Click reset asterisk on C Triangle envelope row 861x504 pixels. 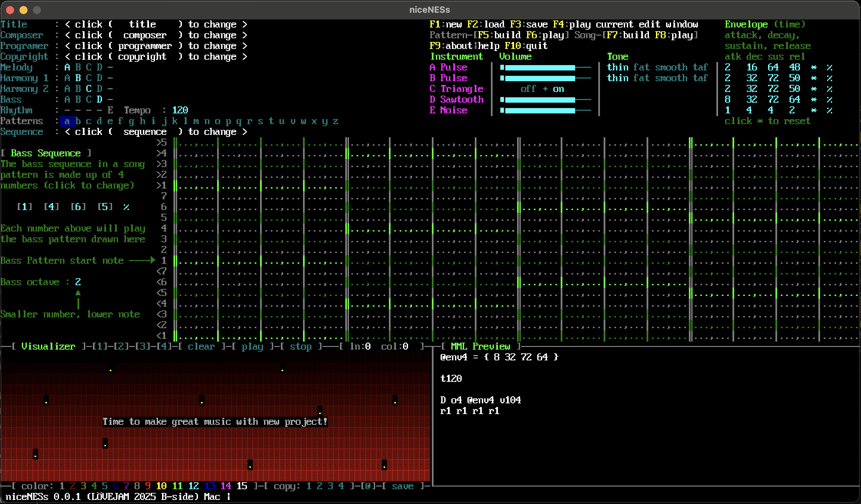tap(813, 89)
